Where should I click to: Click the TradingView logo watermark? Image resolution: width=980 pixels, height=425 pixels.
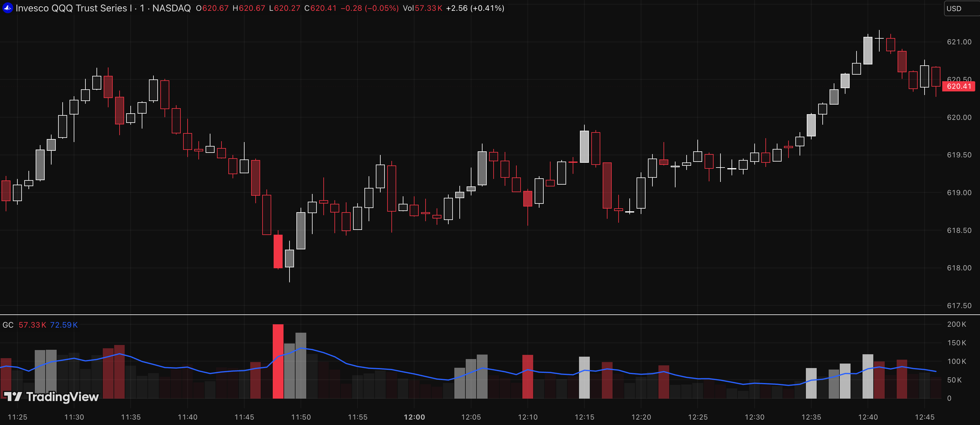[51, 397]
